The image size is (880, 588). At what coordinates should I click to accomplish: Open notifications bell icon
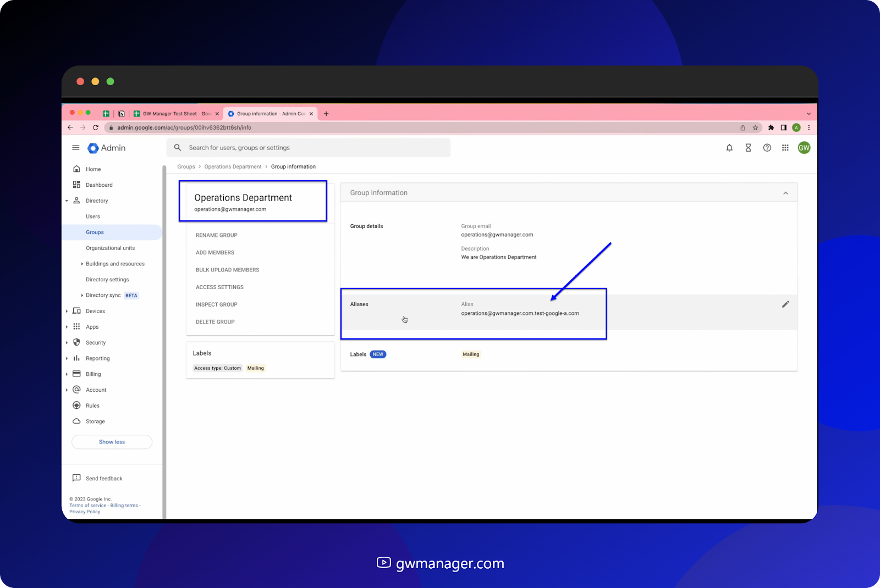click(x=729, y=148)
